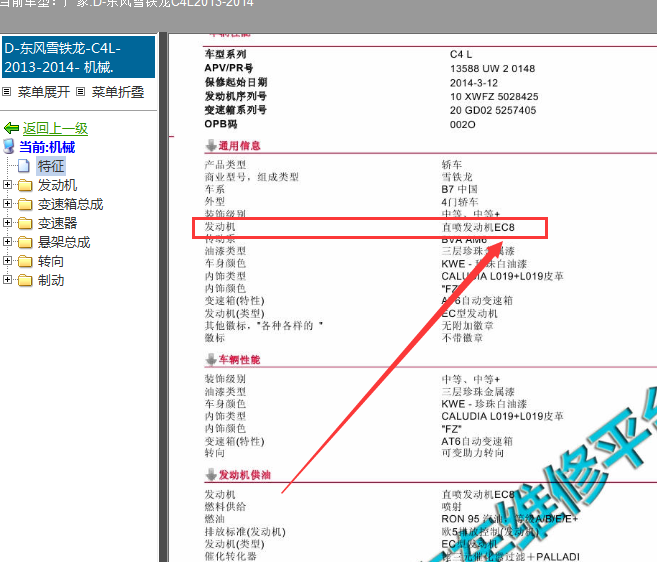657x562 pixels.
Task: Expand the 制动 tree node
Action: (7, 279)
